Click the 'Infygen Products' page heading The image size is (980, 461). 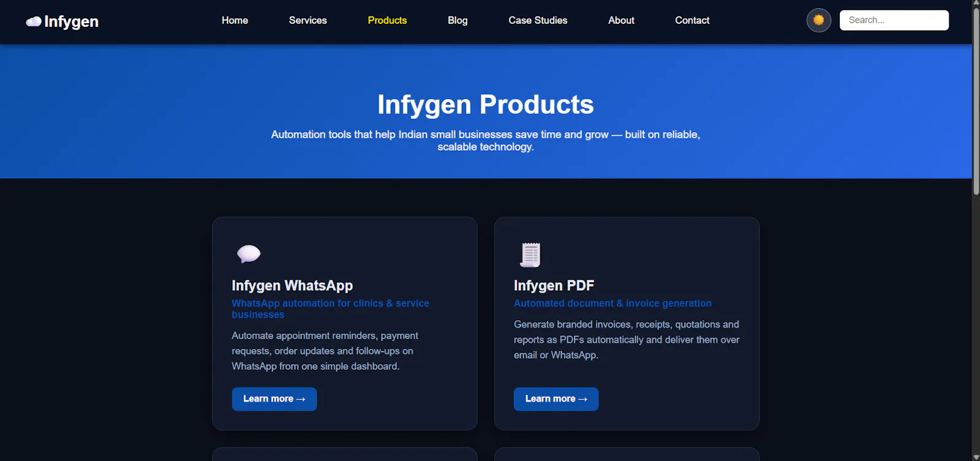486,105
